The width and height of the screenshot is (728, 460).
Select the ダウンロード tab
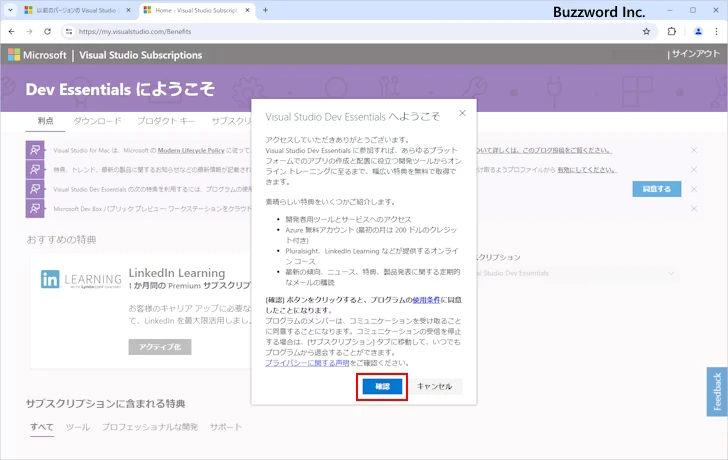pyautogui.click(x=98, y=121)
